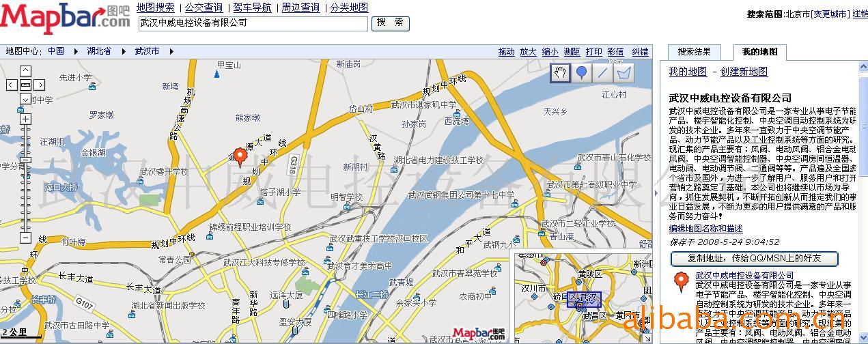This screenshot has height=344, width=868.
Task: Pan the map up with arrow
Action: click(25, 70)
